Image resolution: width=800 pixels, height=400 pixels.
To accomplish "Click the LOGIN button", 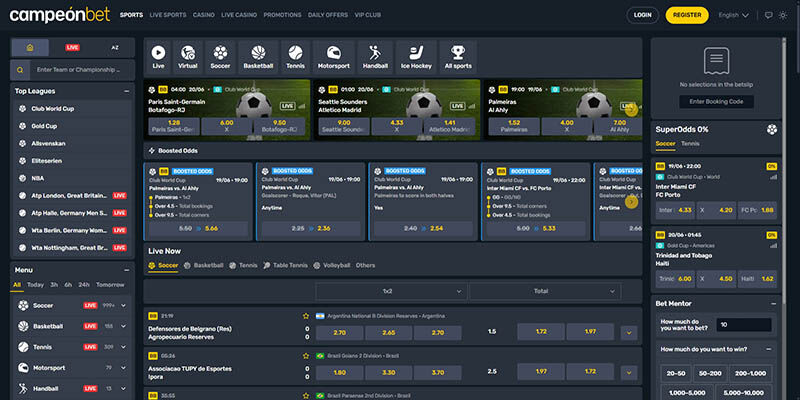I will point(642,15).
